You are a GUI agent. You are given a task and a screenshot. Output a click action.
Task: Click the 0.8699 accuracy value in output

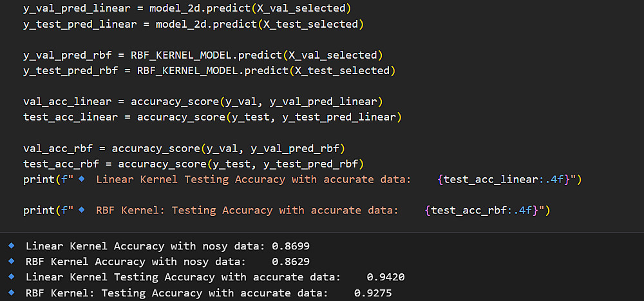[294, 246]
